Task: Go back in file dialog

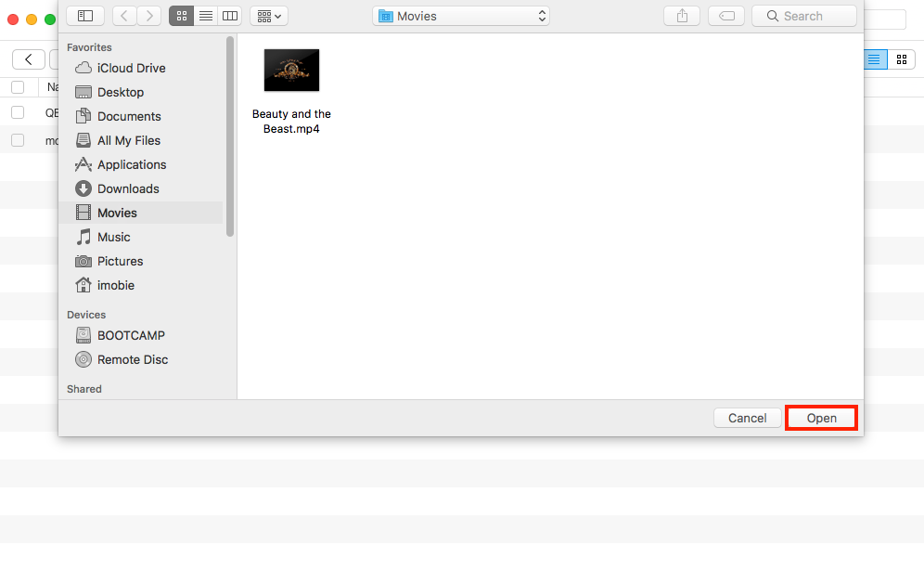Action: click(124, 16)
